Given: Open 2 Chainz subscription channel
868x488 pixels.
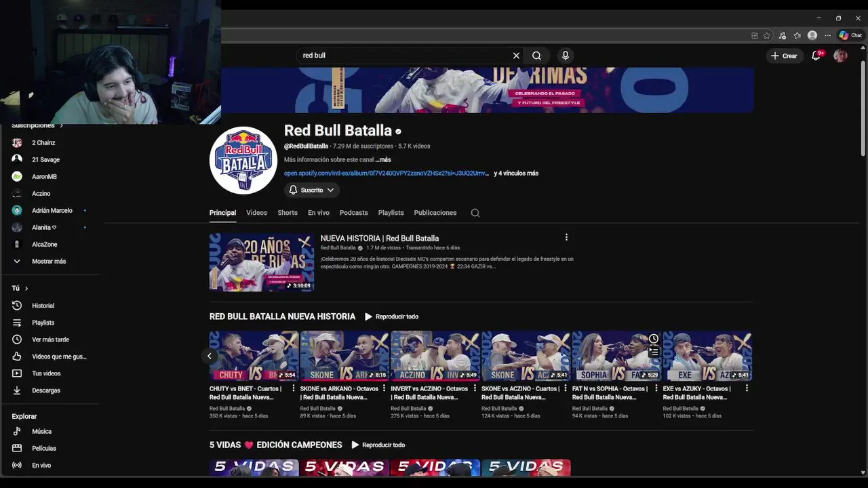Looking at the screenshot, I should click(x=49, y=143).
